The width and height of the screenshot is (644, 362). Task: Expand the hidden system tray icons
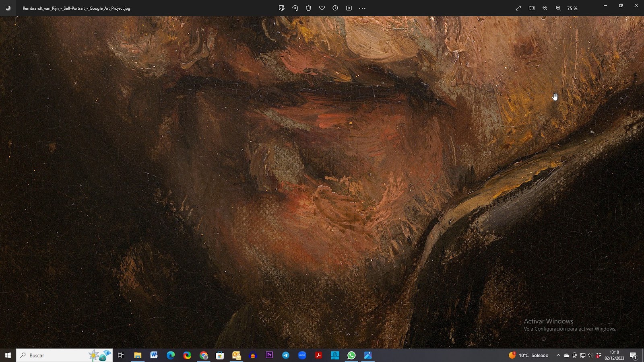pyautogui.click(x=558, y=355)
